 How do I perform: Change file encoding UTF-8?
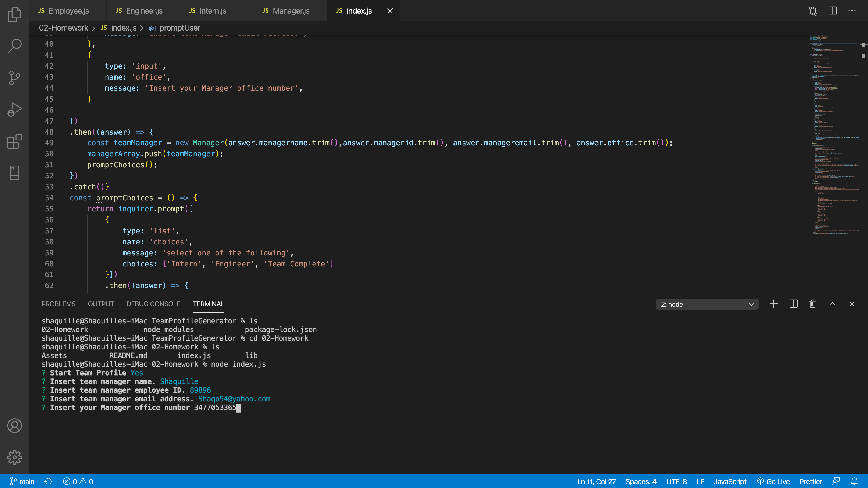[x=676, y=481]
